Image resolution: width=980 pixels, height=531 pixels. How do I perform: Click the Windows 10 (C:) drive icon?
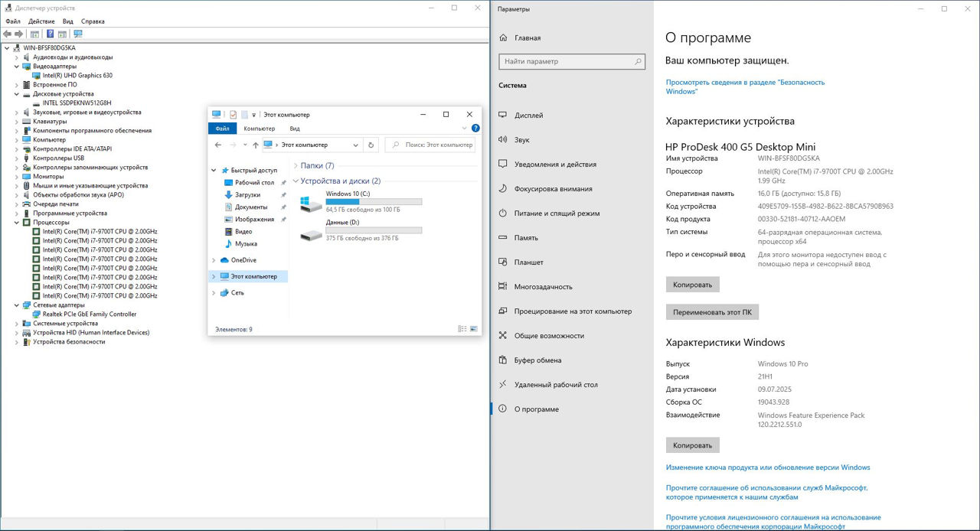pos(311,204)
